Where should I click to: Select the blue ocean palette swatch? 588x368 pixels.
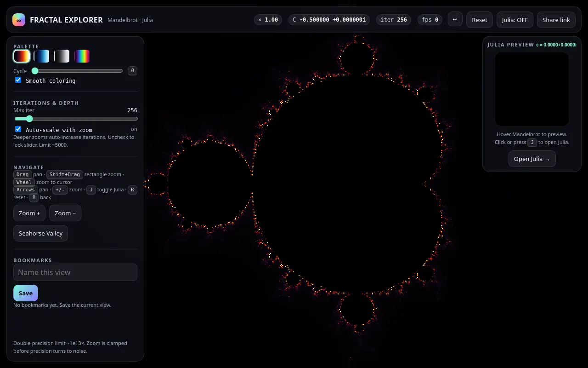click(x=42, y=56)
